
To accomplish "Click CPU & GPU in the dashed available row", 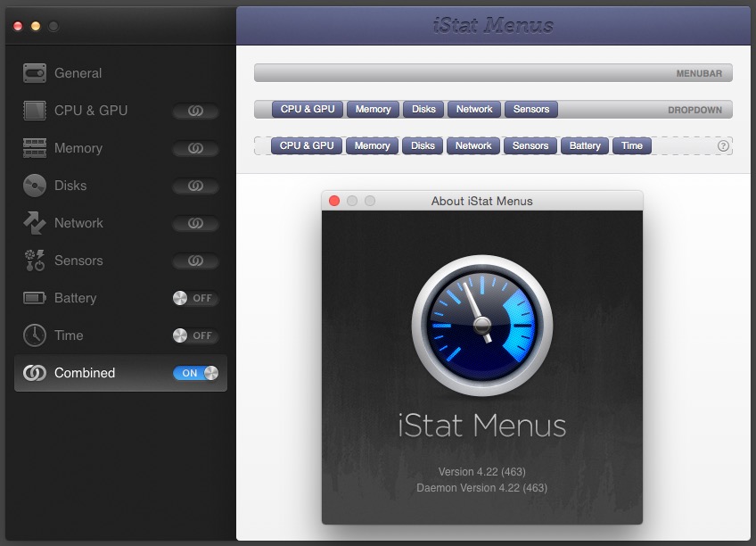I will click(x=307, y=145).
